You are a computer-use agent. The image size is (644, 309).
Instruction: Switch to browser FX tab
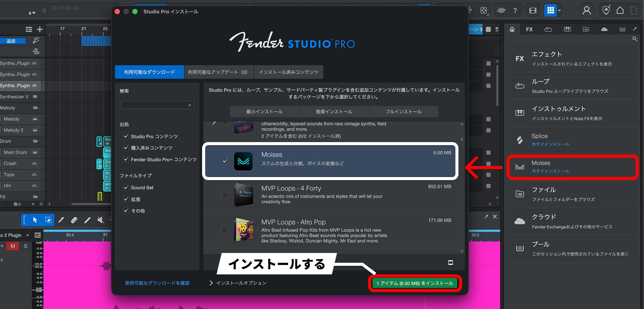(x=529, y=29)
